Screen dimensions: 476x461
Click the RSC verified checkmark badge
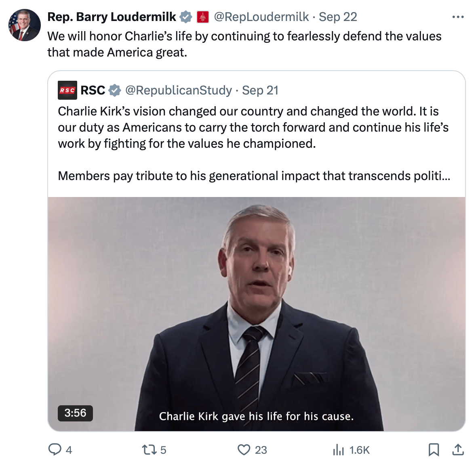coord(115,90)
